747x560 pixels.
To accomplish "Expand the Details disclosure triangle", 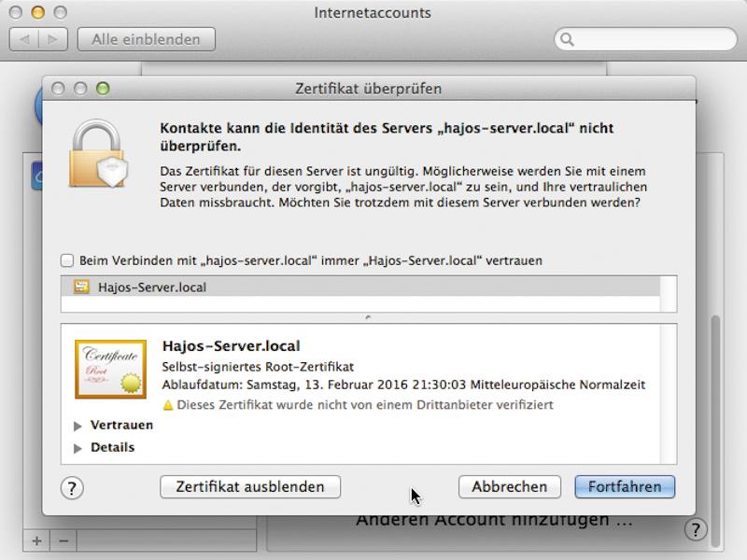I will pyautogui.click(x=78, y=448).
